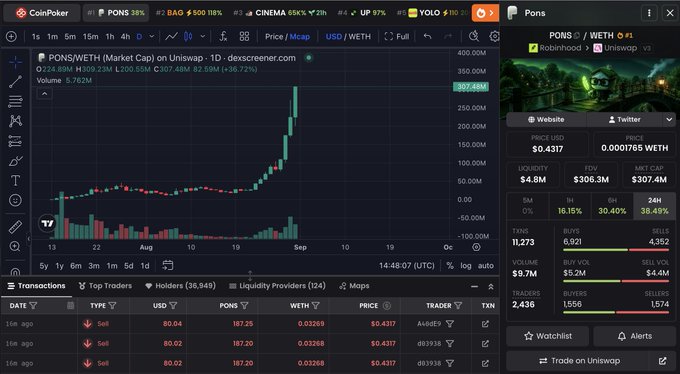
Task: Select the 24H stats period
Action: point(654,206)
